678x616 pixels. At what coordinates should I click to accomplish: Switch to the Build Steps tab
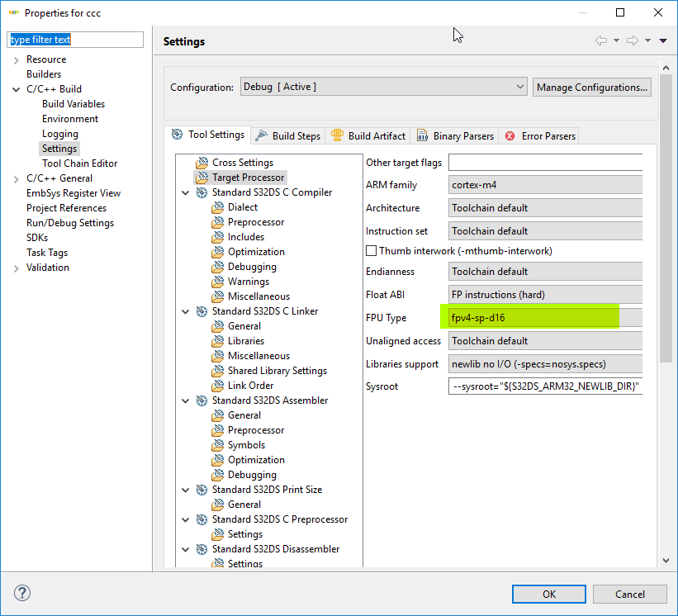point(288,135)
